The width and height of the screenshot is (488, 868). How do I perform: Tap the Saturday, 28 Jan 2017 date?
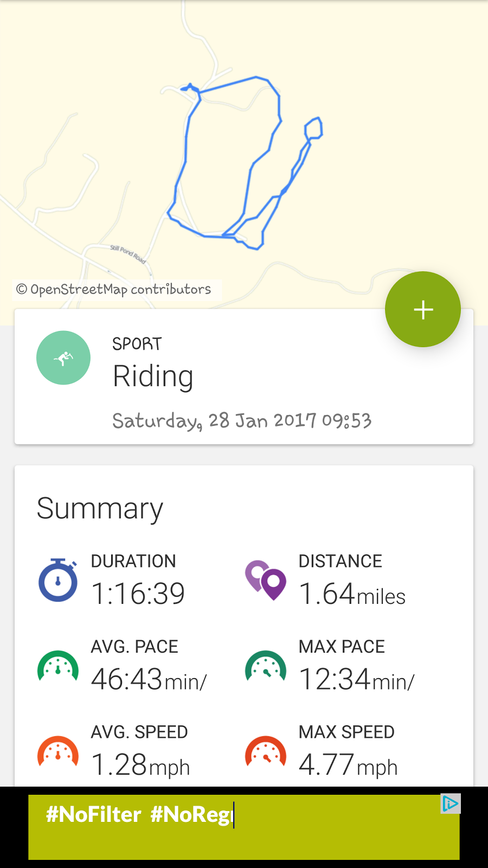coord(242,420)
